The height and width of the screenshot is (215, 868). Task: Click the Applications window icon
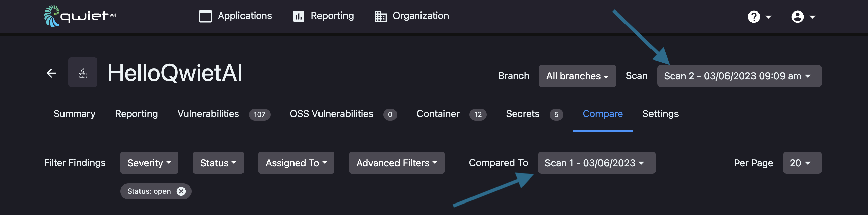point(205,16)
